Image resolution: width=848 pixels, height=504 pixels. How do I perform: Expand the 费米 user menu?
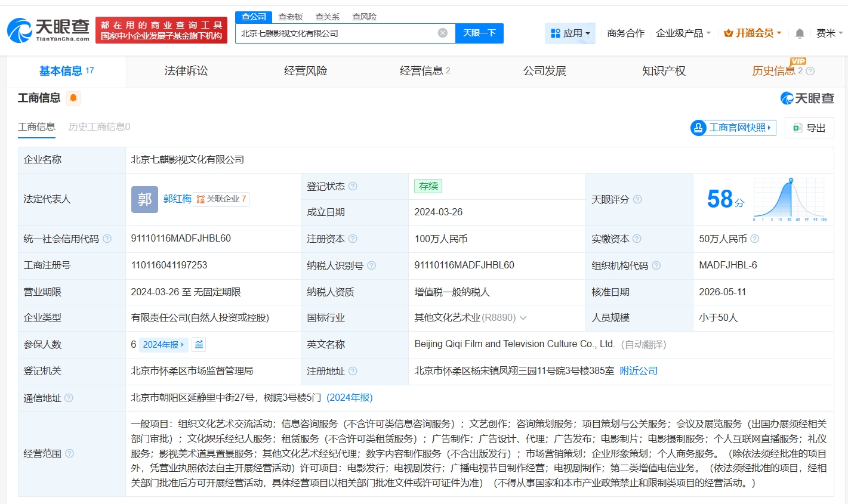(x=830, y=33)
